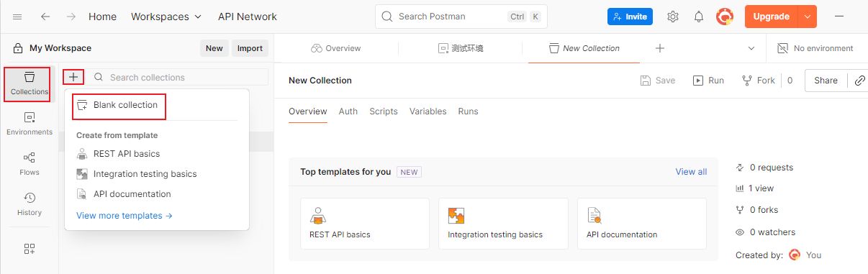Screen dimensions: 868x274
Task: Click the '0 forks' stat
Action: coord(756,210)
